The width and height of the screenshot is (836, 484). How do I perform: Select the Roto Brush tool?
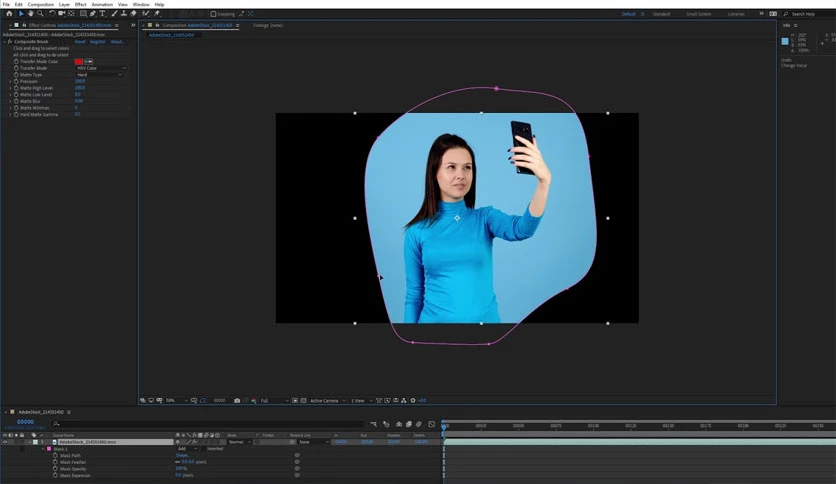click(146, 13)
